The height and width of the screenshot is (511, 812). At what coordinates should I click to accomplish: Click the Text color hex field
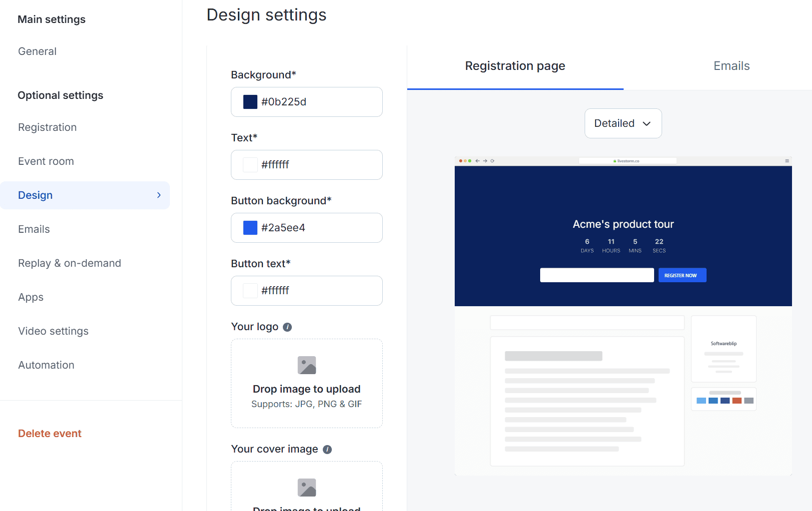click(307, 165)
